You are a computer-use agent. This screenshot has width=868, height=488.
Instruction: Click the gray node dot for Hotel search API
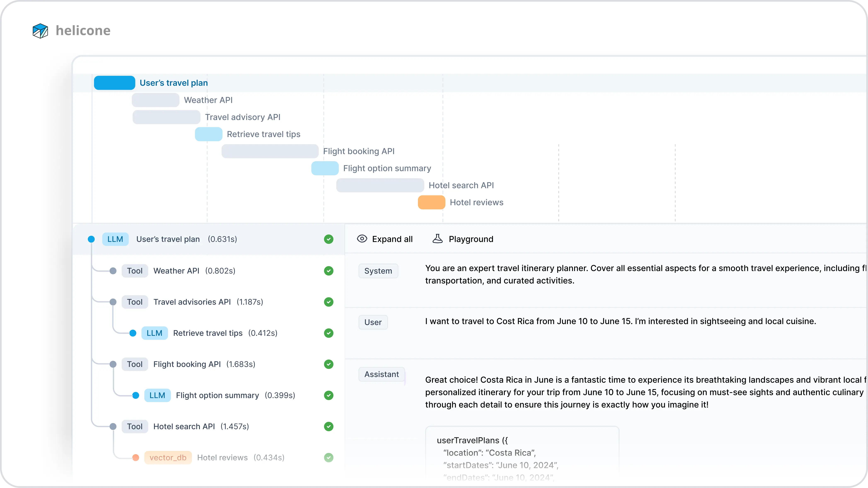pos(113,427)
